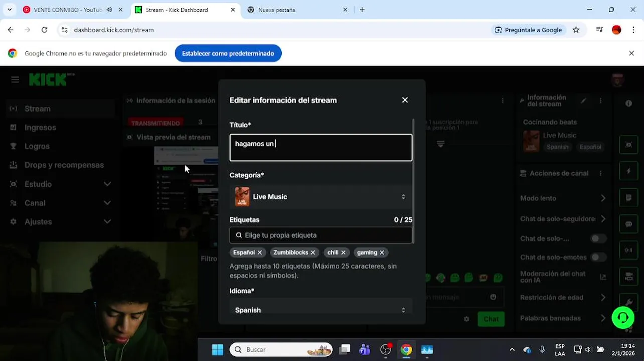This screenshot has height=361, width=644.
Task: Click the dialog's vertical scrollbar
Action: 414,180
